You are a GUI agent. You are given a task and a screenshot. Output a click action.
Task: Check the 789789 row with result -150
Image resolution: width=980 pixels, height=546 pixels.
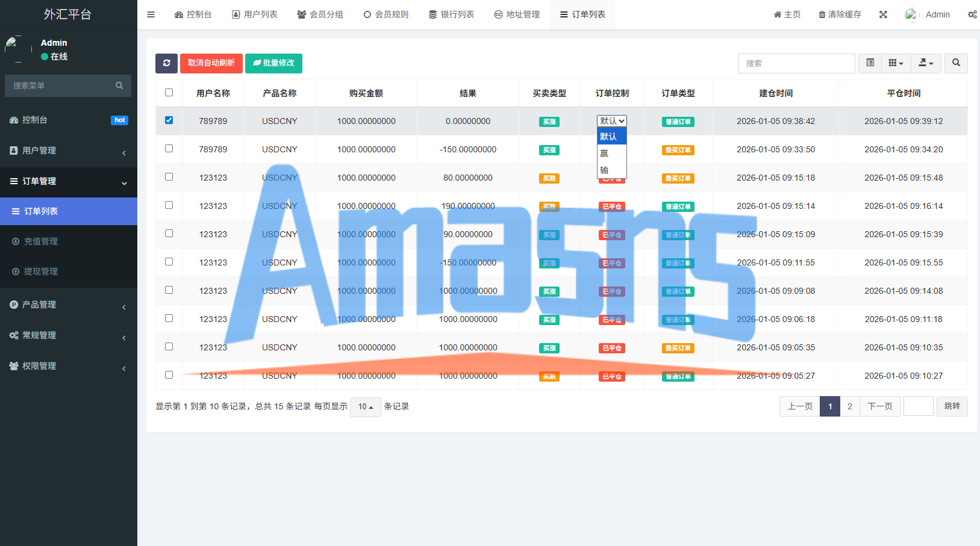[x=169, y=149]
